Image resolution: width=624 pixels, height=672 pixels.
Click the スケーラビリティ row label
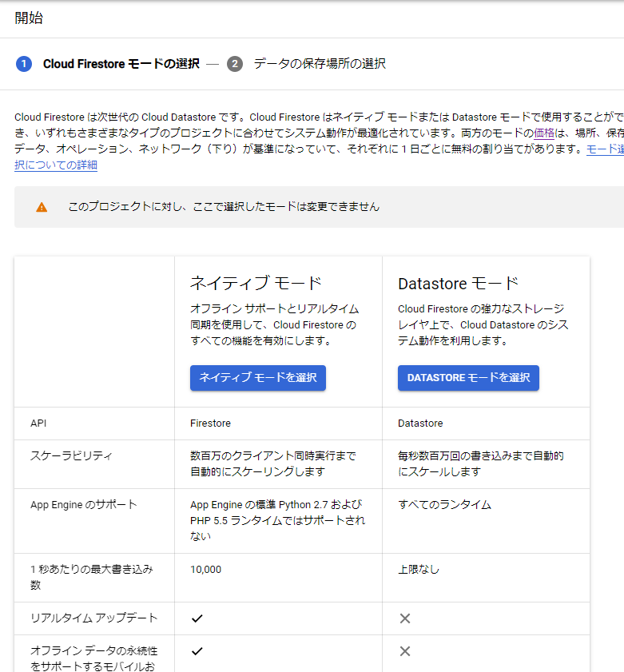[x=71, y=455]
